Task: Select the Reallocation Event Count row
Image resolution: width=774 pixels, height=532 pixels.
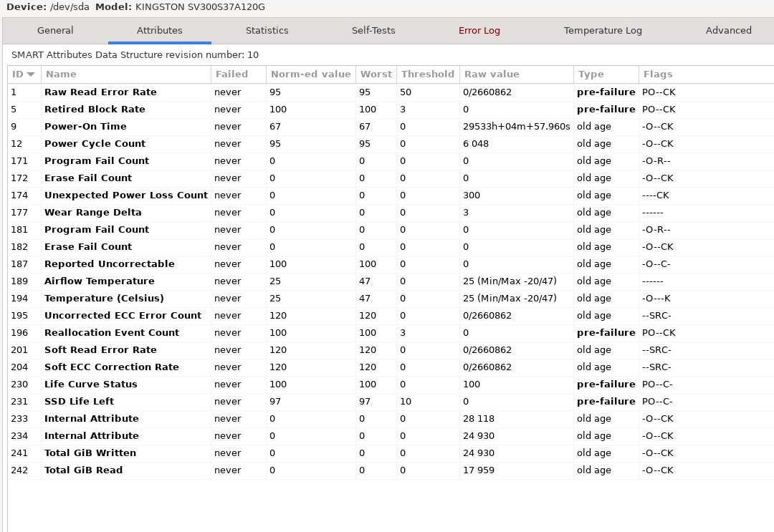Action: tap(391, 333)
